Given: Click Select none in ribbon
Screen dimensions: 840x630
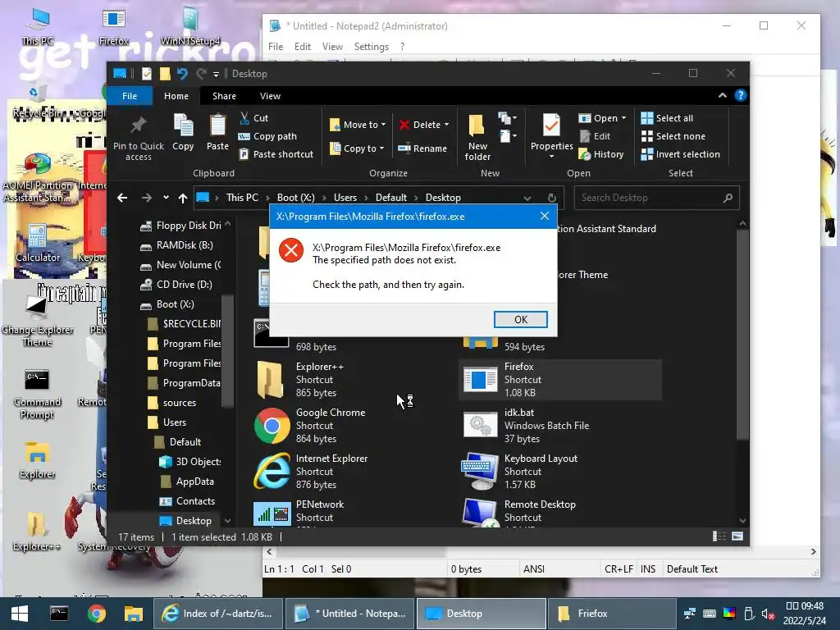Looking at the screenshot, I should (x=673, y=136).
